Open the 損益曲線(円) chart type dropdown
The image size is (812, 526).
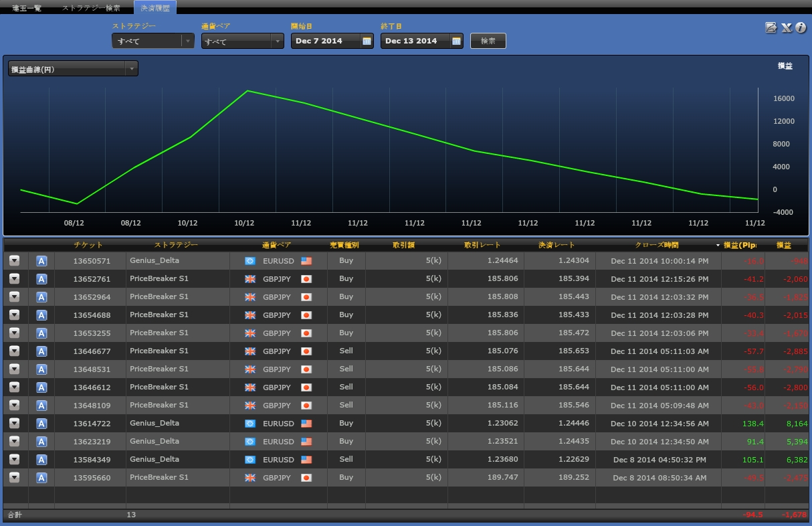pyautogui.click(x=73, y=69)
